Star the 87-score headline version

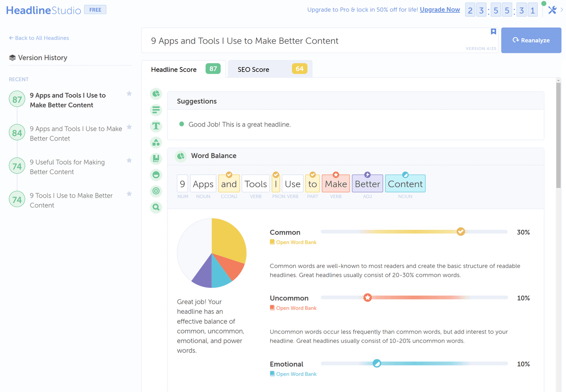pyautogui.click(x=129, y=94)
